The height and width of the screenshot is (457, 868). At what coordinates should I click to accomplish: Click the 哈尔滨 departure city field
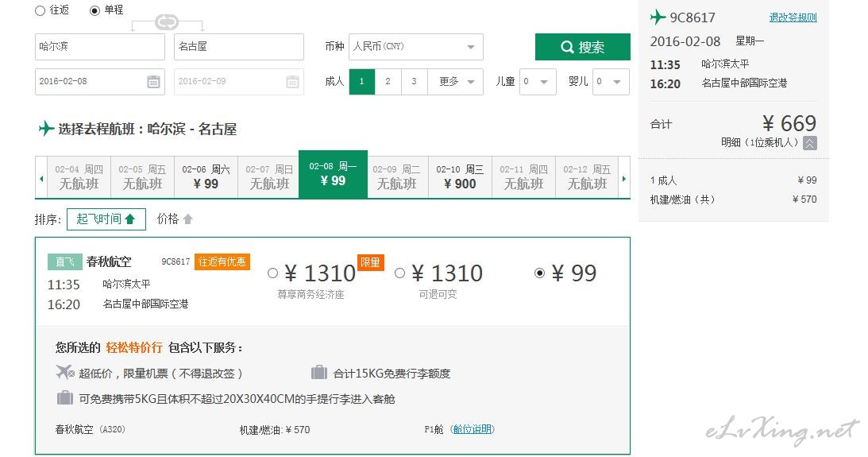(99, 47)
